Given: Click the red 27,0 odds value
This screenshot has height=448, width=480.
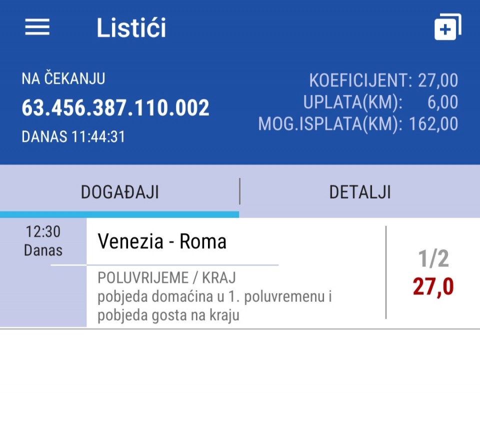Looking at the screenshot, I should [x=433, y=287].
